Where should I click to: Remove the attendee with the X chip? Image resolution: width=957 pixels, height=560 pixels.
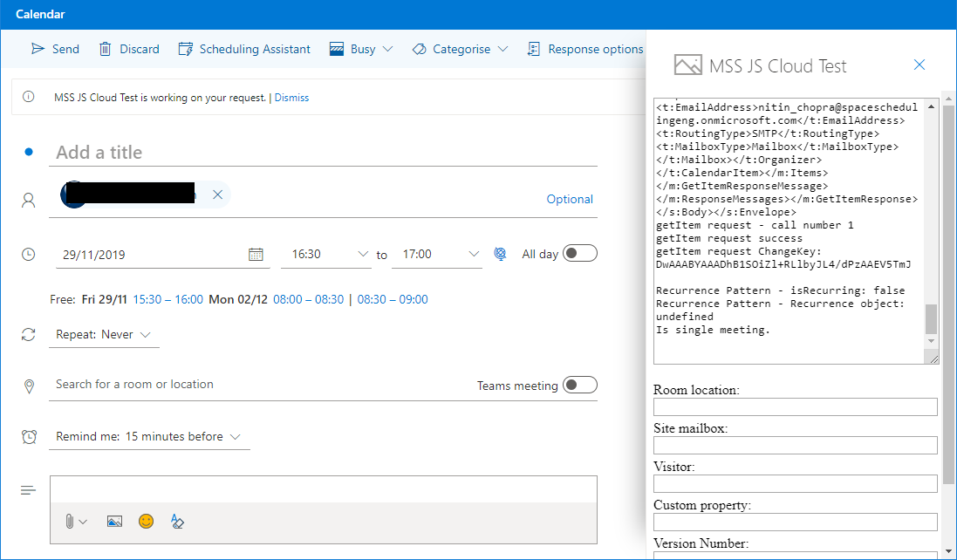(217, 195)
